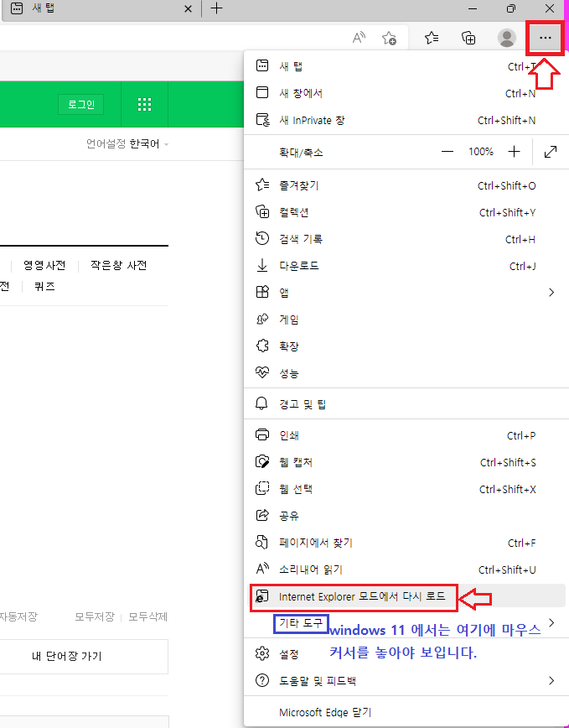
Task: Close the 새 탭 browser tab
Action: 188,9
